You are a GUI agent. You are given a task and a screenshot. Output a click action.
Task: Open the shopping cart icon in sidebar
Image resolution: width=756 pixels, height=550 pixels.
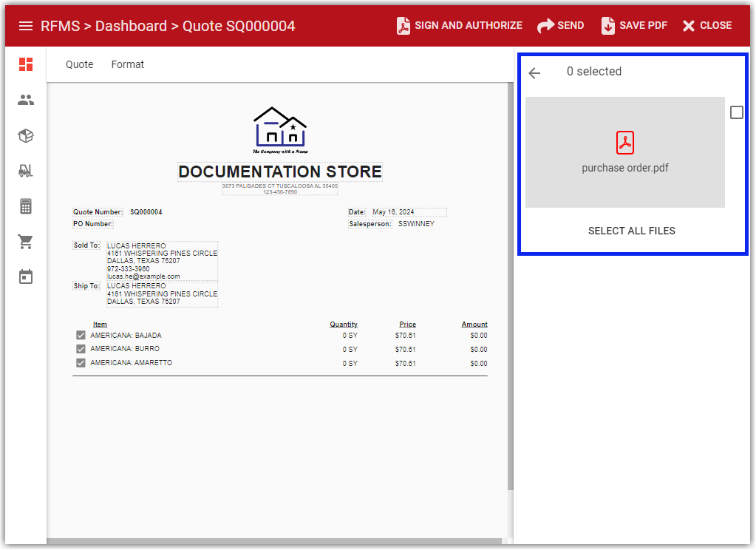[26, 242]
